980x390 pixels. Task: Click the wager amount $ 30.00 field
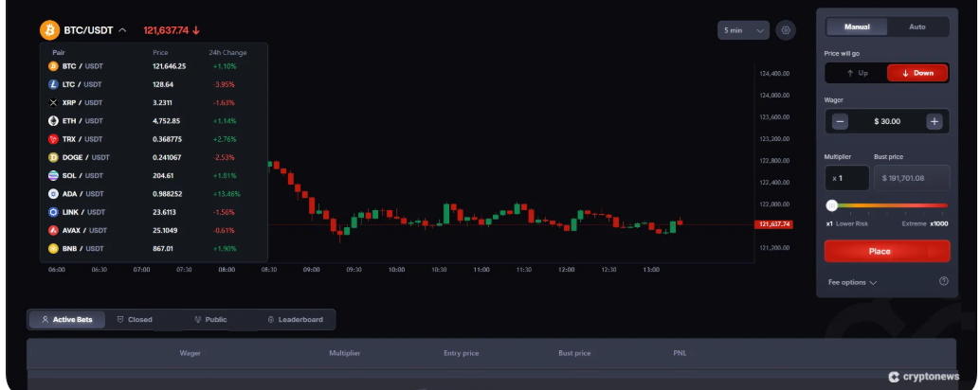(887, 122)
